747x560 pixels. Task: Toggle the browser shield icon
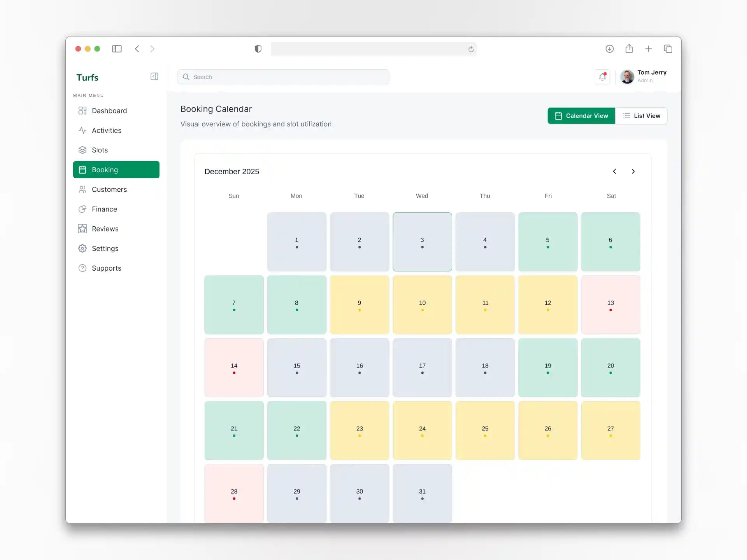(258, 49)
